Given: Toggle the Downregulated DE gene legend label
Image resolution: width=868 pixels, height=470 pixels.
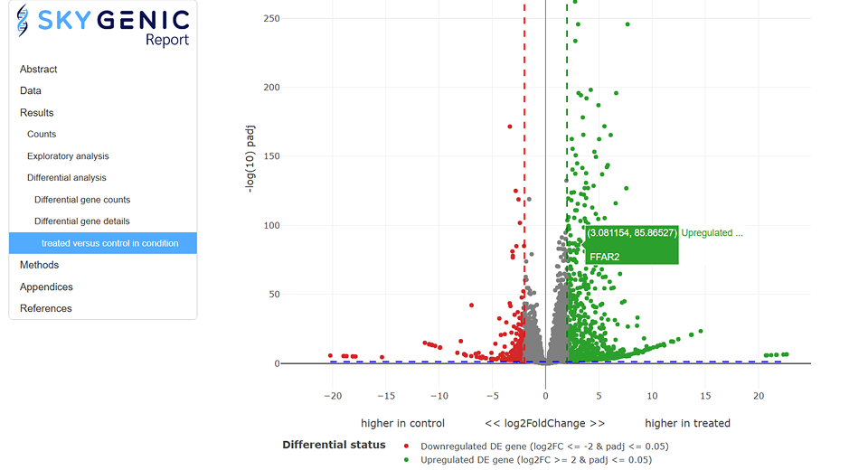Looking at the screenshot, I should point(542,446).
